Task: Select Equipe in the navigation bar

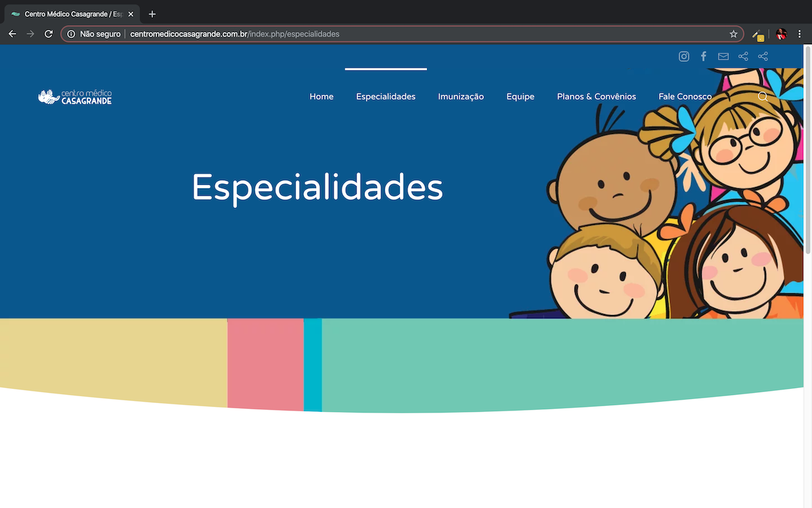Action: [520, 97]
